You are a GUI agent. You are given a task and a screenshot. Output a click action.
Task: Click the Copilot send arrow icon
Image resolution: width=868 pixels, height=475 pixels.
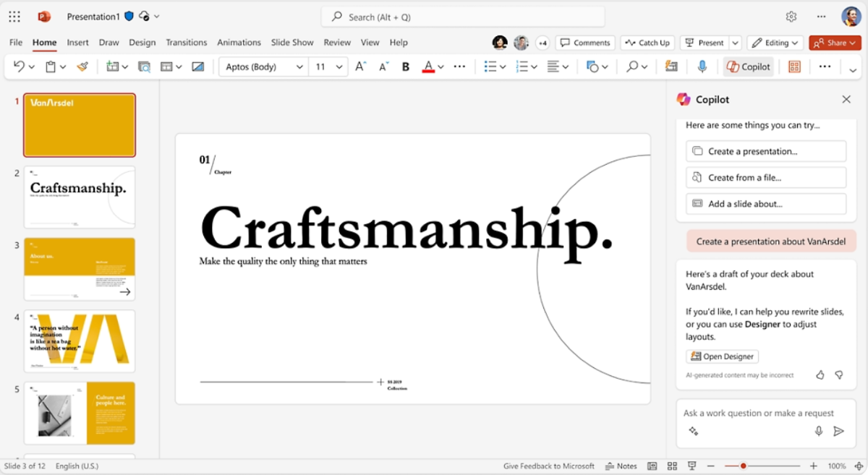(838, 431)
